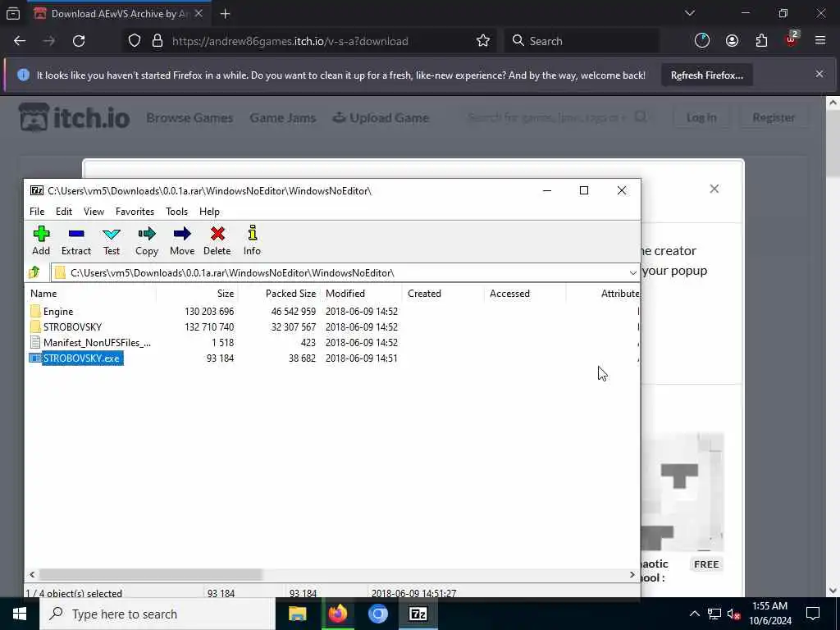840x630 pixels.
Task: Open Firefox hamburger application menu
Action: pyautogui.click(x=820, y=41)
